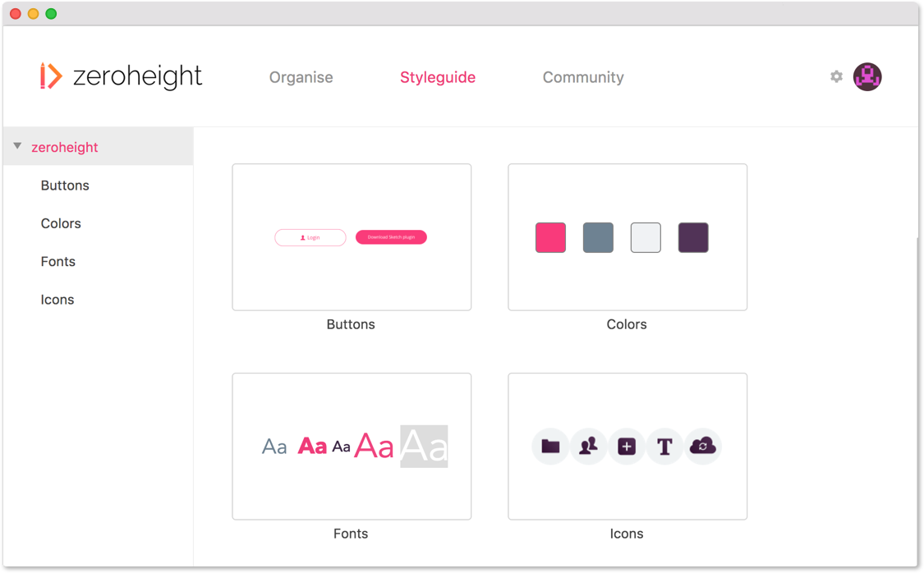Close the window with red button
The height and width of the screenshot is (573, 924).
16,13
